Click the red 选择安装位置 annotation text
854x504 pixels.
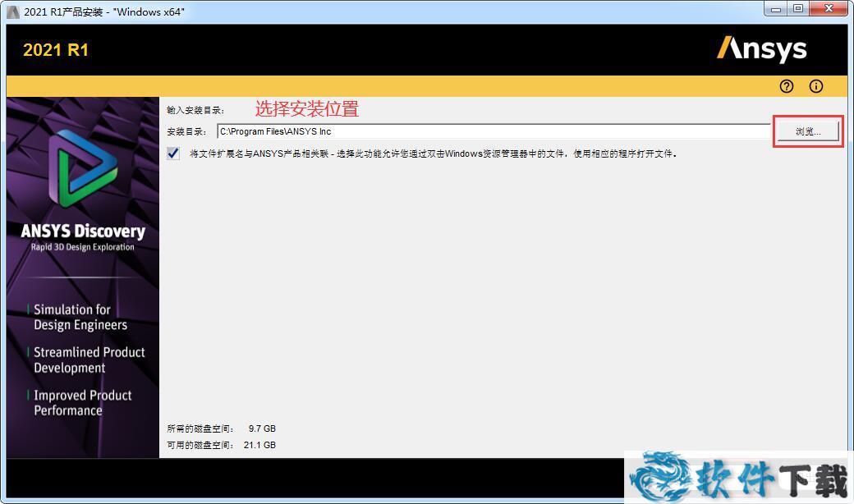click(306, 108)
